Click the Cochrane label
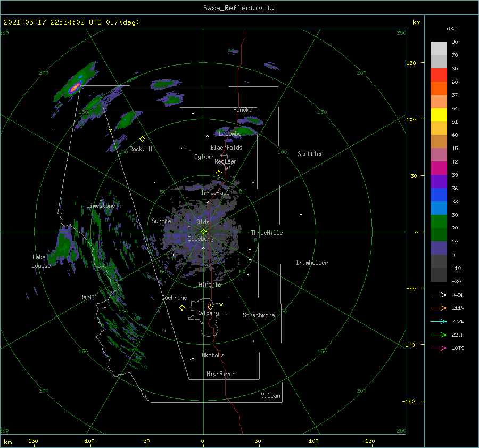Screen dimensions: 479x448 tap(174, 298)
